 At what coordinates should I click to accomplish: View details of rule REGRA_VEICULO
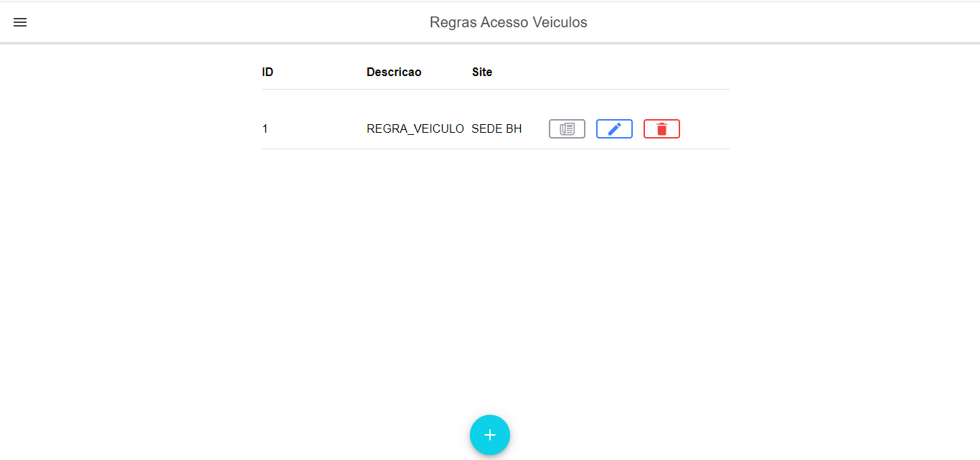[567, 129]
